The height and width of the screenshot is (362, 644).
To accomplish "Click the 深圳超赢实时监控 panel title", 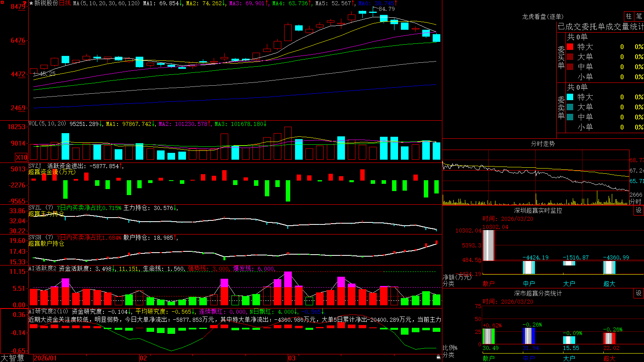I will tap(538, 210).
